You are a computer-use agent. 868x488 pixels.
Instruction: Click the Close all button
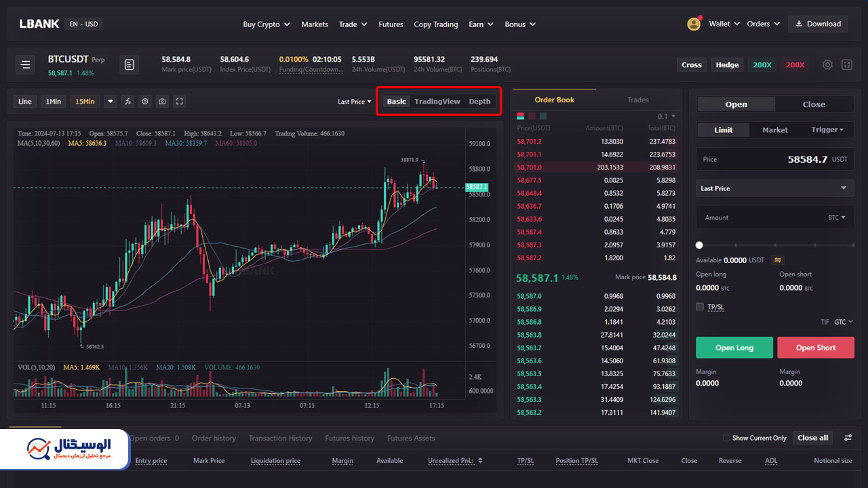pos(813,438)
